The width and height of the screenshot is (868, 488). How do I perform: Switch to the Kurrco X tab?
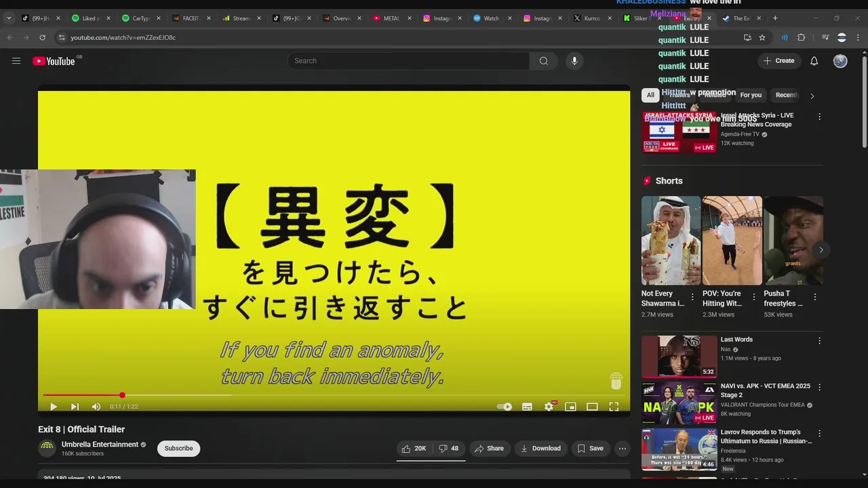pos(593,18)
